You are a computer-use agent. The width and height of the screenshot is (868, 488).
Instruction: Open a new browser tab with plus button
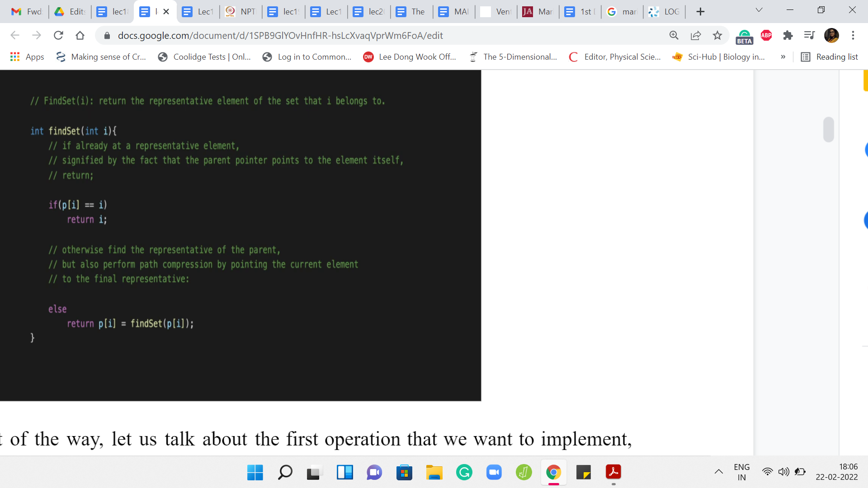tap(700, 12)
